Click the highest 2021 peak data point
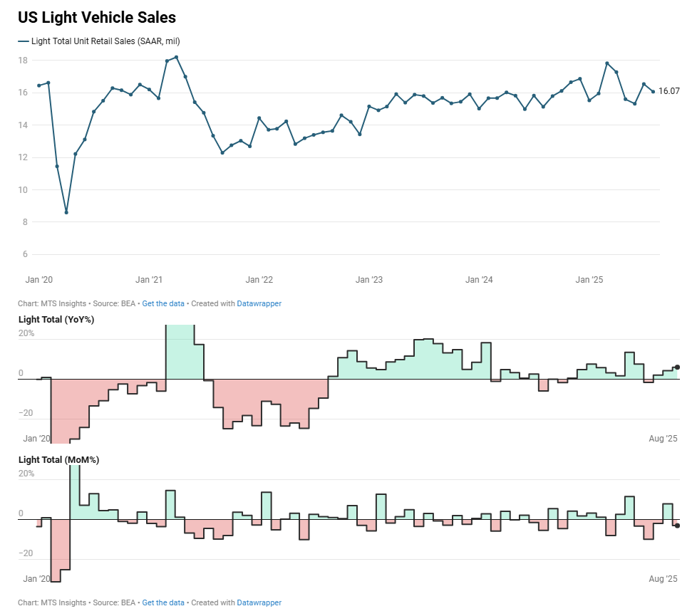The image size is (697, 616). (x=176, y=57)
